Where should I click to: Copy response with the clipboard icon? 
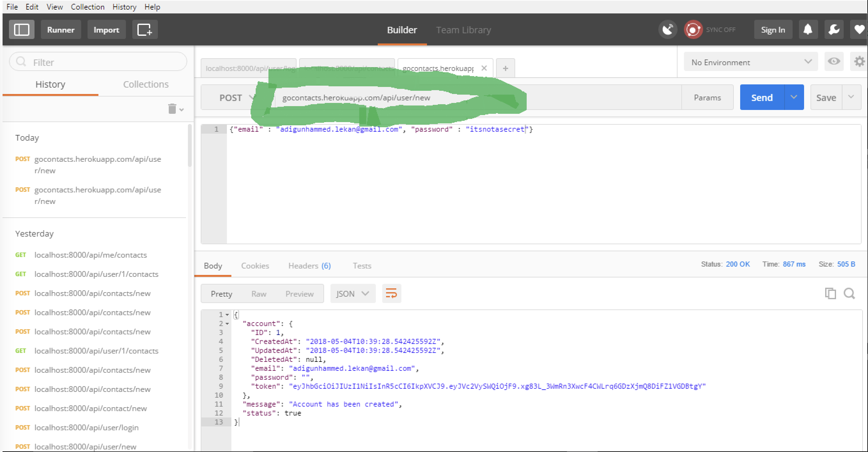pyautogui.click(x=830, y=293)
